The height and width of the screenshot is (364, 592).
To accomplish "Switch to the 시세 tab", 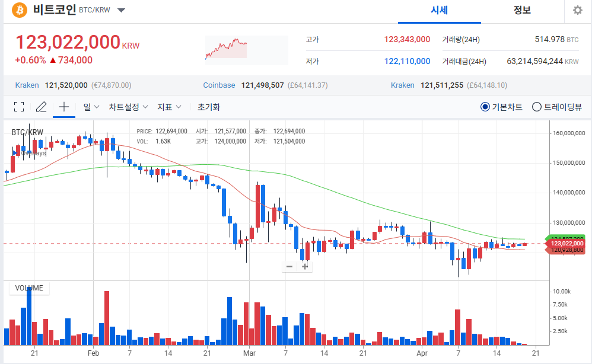I will click(x=439, y=10).
